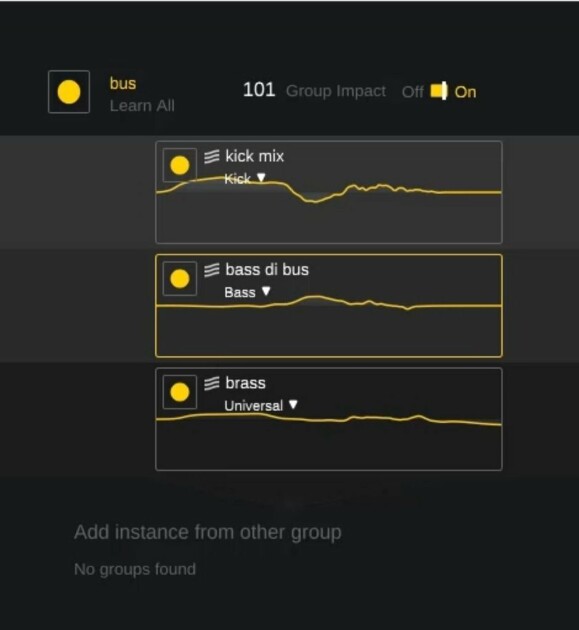
Task: Select the kick mix instance panel
Action: pos(329,192)
